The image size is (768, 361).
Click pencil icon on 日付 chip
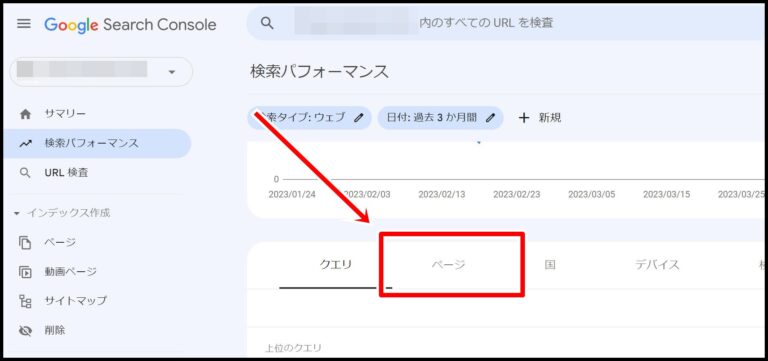coord(491,118)
